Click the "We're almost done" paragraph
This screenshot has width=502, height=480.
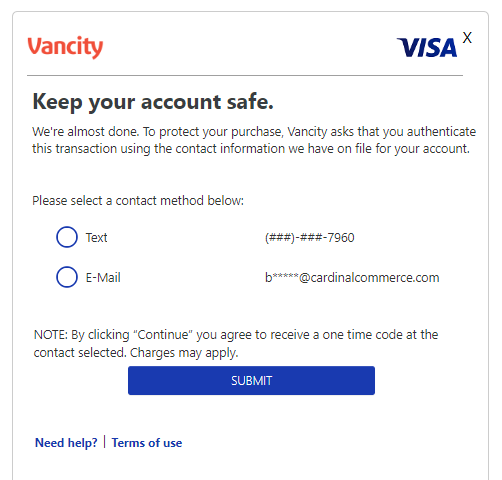[254, 140]
